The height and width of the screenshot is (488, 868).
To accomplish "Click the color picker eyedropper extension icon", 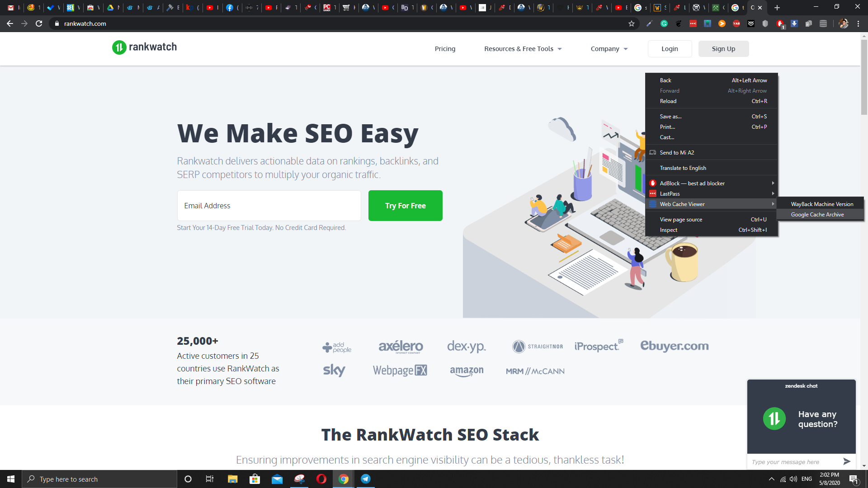I will tap(650, 23).
